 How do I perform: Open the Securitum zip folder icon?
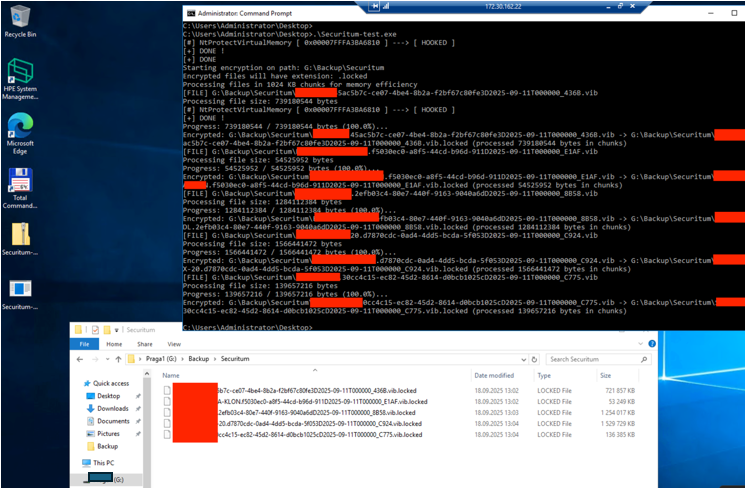point(20,240)
